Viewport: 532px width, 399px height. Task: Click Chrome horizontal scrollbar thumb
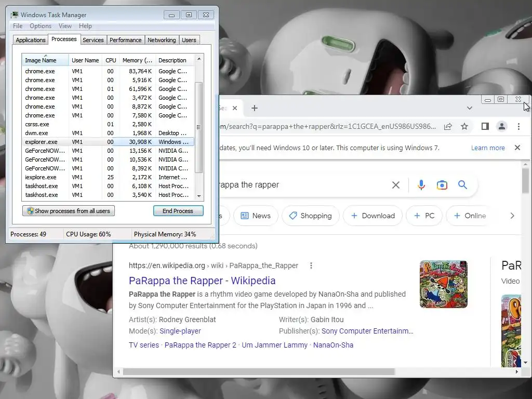(259, 372)
